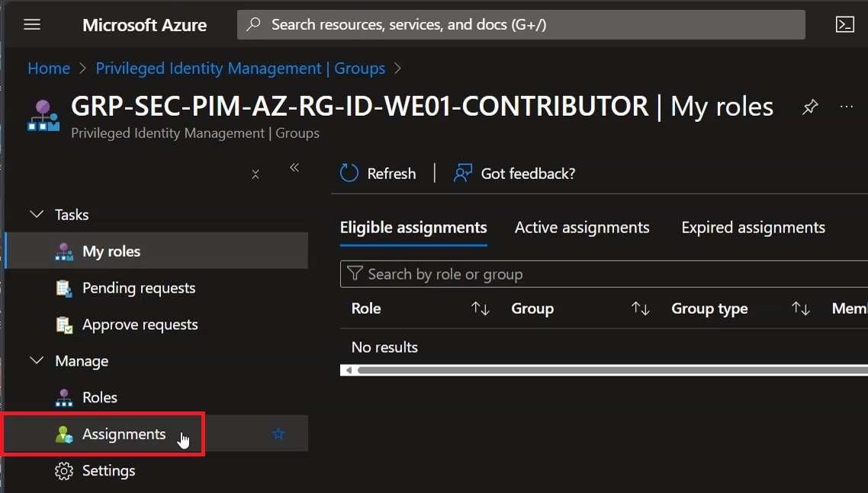Image resolution: width=868 pixels, height=493 pixels.
Task: Sort table by Role column arrows
Action: [x=480, y=308]
